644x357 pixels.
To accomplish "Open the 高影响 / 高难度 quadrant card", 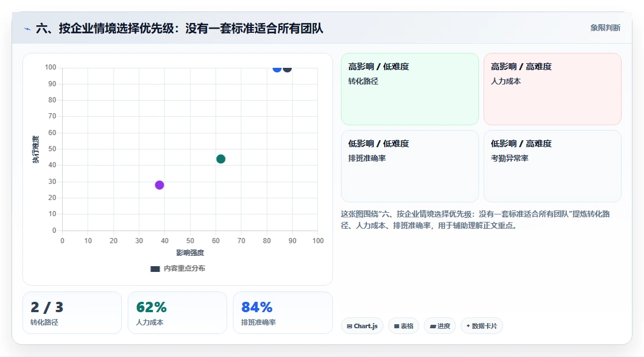I will pyautogui.click(x=553, y=89).
